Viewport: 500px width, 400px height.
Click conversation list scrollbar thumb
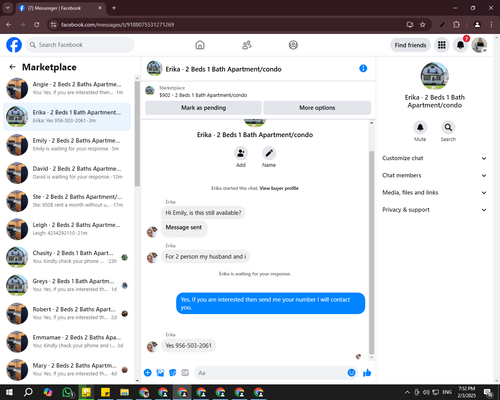pos(137,133)
